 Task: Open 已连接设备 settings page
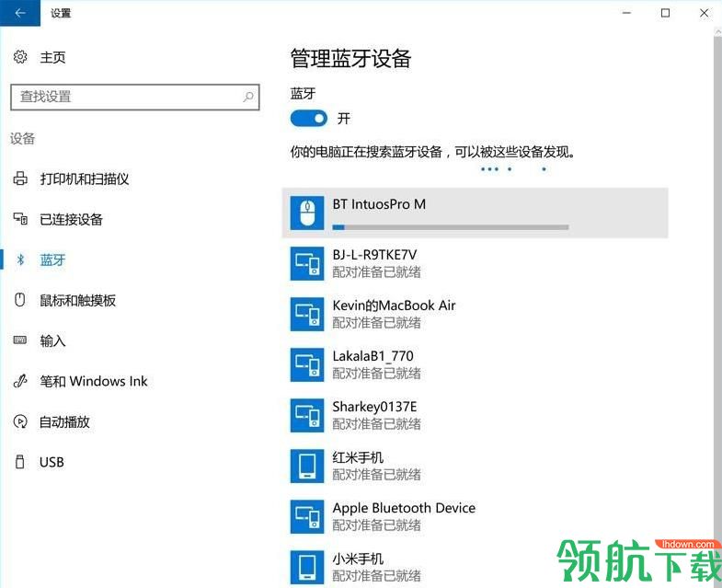pos(71,219)
